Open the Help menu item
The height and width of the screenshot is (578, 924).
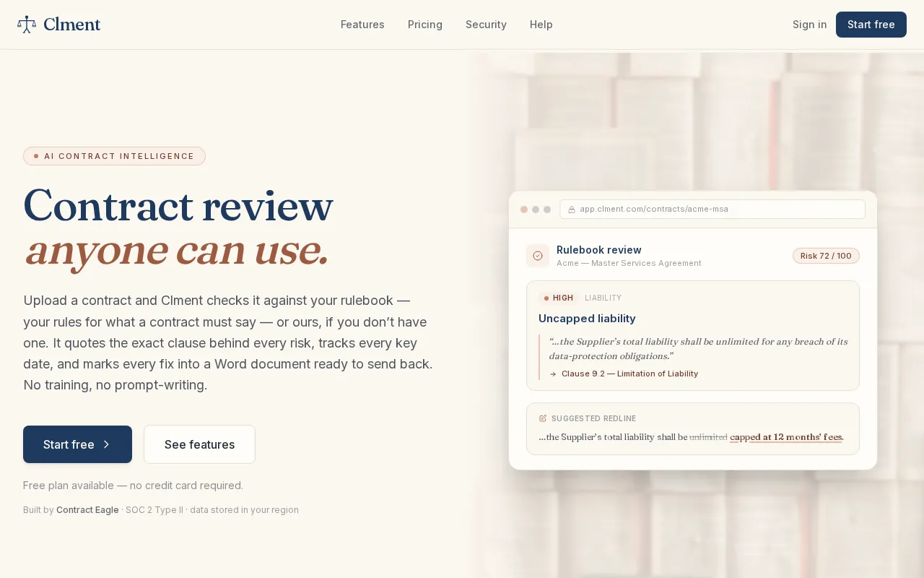click(x=541, y=25)
